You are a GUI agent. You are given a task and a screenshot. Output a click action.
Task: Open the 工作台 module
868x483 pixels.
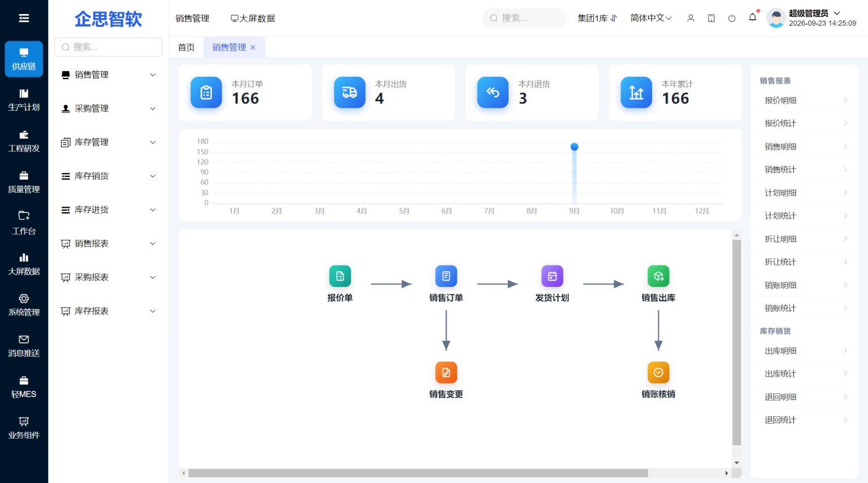(x=24, y=223)
